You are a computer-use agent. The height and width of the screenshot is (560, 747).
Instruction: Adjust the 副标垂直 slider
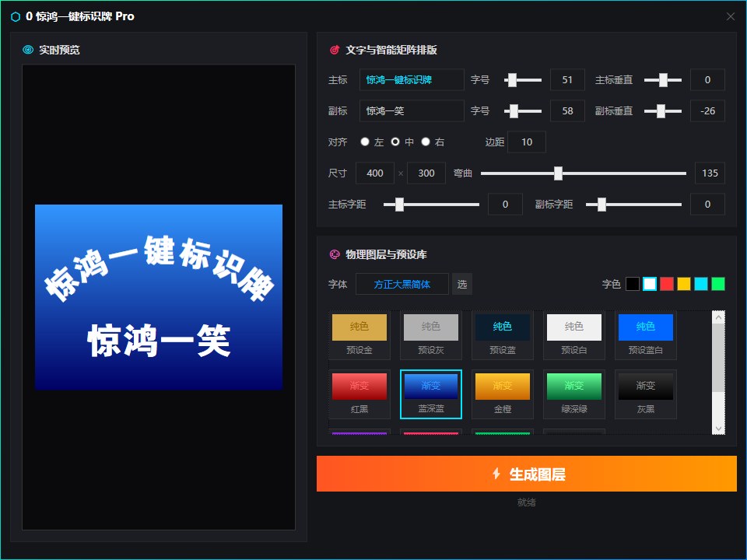coord(663,111)
